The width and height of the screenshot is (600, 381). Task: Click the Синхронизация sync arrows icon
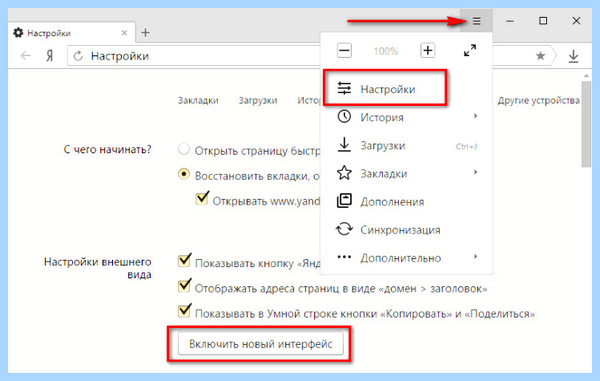click(344, 229)
